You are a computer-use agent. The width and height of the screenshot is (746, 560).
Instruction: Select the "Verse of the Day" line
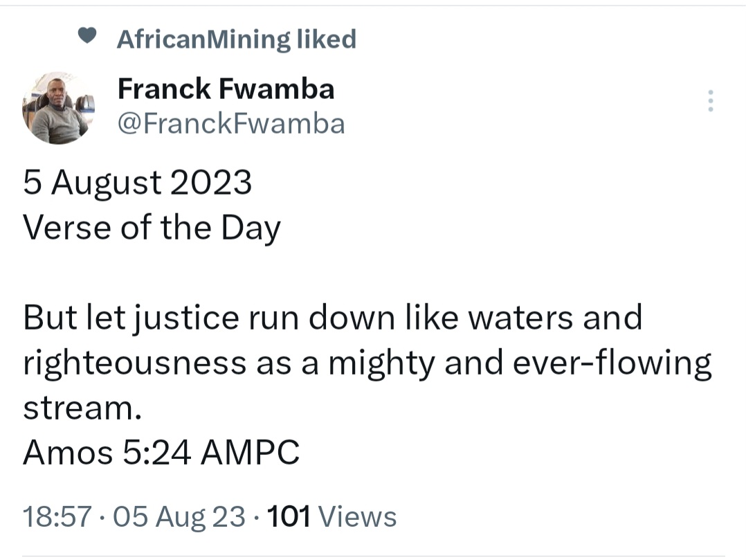pos(152,228)
